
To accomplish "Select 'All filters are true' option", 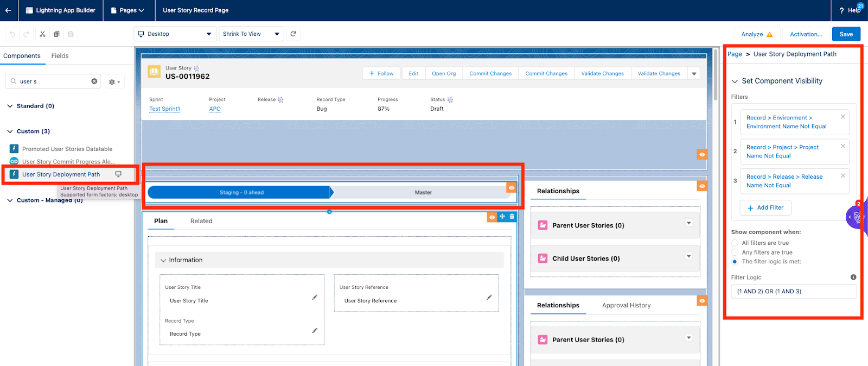I will [x=735, y=243].
